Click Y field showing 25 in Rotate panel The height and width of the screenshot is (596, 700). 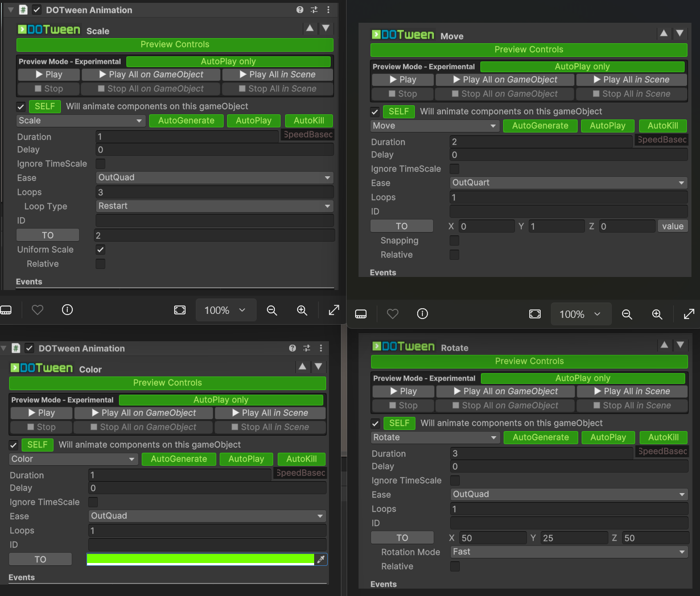pos(574,538)
